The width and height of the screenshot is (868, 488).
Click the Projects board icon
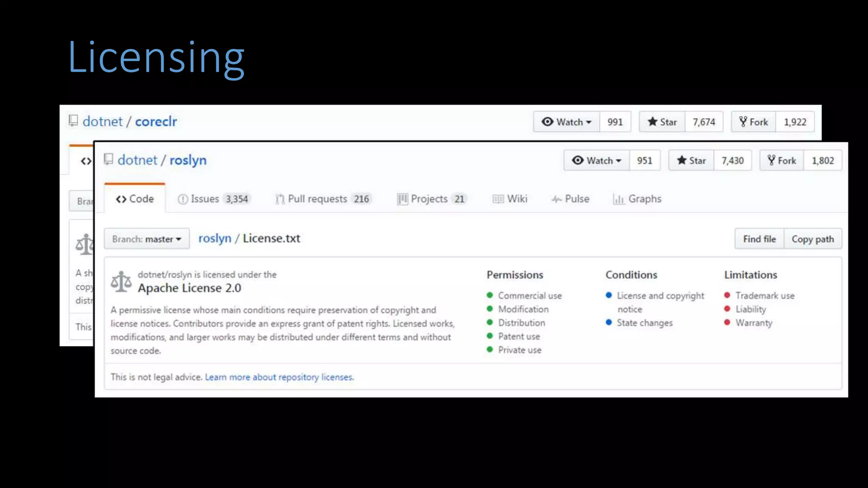coord(402,199)
